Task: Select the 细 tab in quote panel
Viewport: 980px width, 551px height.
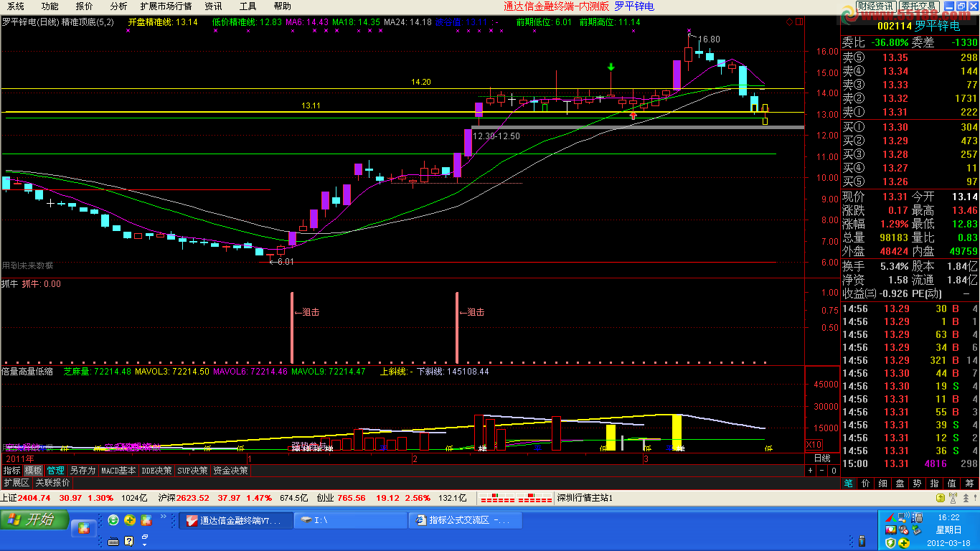Action: (x=882, y=483)
